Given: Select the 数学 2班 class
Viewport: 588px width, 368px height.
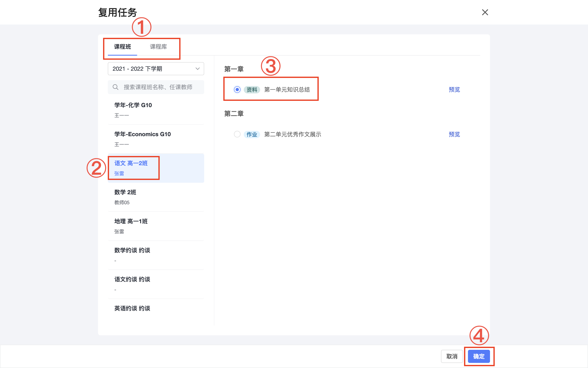Looking at the screenshot, I should point(156,197).
